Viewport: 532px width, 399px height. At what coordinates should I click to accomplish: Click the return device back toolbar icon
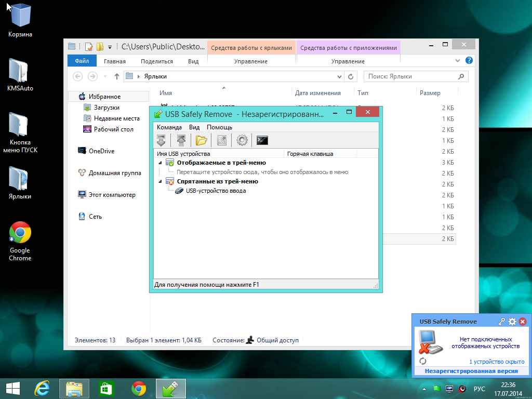point(181,140)
